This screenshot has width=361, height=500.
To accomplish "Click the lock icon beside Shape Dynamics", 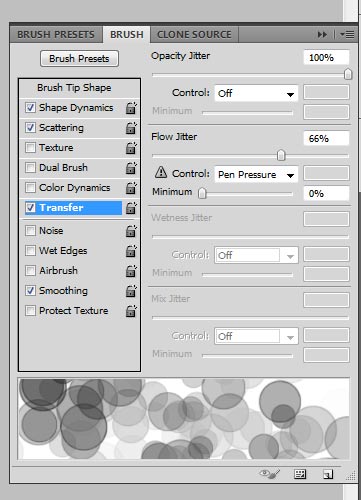I will pyautogui.click(x=131, y=108).
